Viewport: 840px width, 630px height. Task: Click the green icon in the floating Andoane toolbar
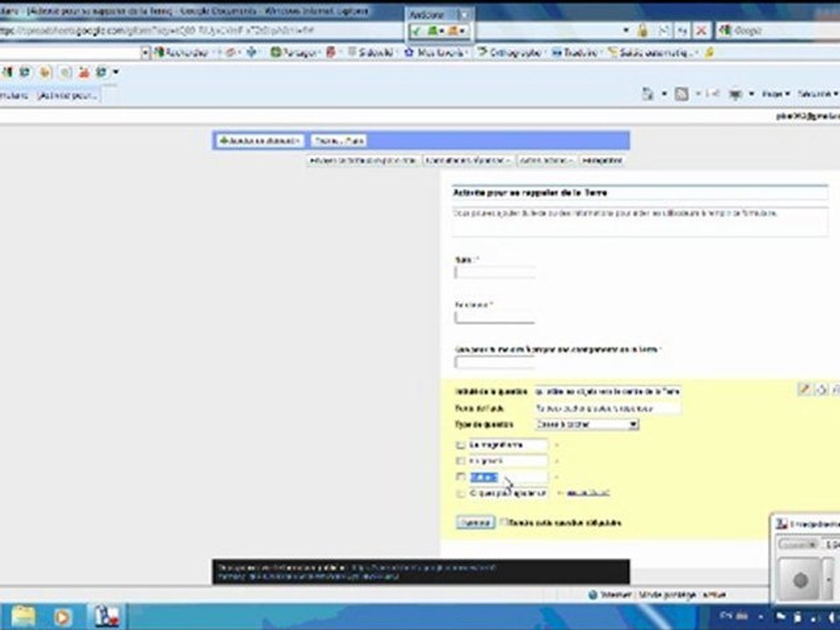pos(431,31)
